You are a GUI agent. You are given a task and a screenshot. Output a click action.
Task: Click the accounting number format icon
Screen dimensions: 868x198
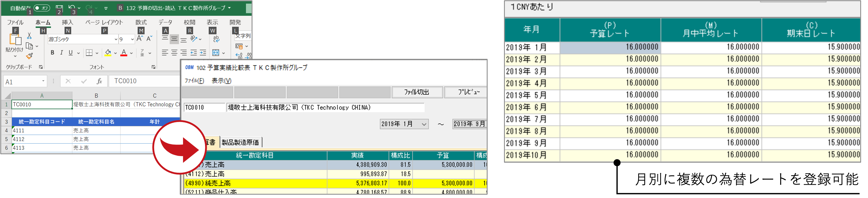pyautogui.click(x=239, y=46)
